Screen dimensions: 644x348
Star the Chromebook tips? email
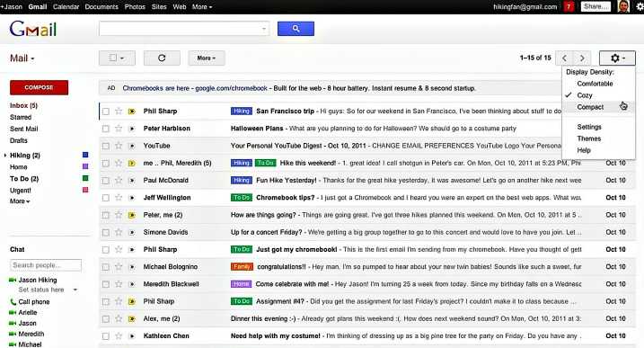point(119,198)
